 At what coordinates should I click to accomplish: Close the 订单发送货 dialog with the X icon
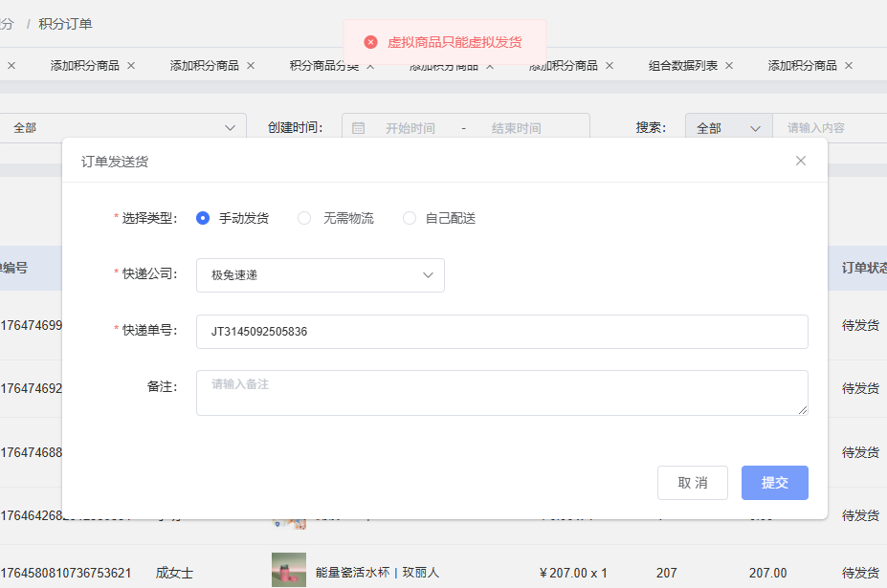(801, 161)
